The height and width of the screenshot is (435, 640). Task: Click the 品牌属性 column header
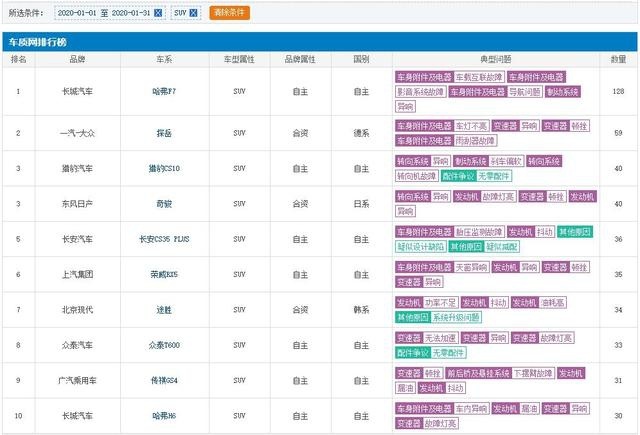click(300, 60)
